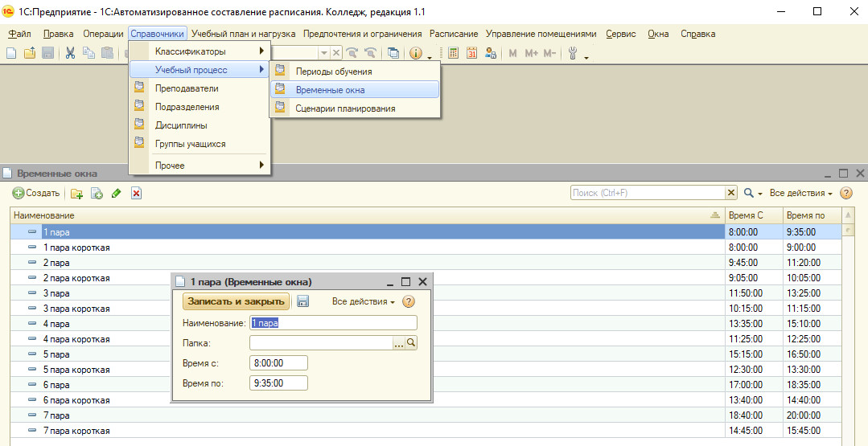Click the wrench and screwdriver settings icon

(573, 53)
